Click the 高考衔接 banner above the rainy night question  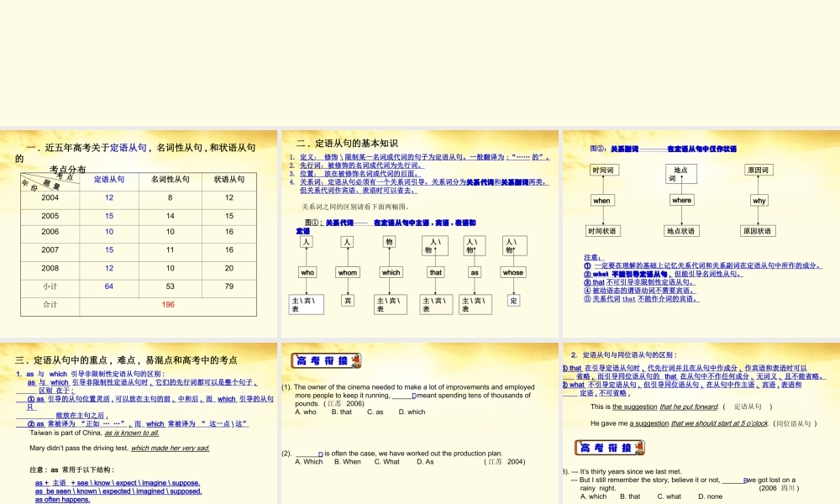[610, 448]
